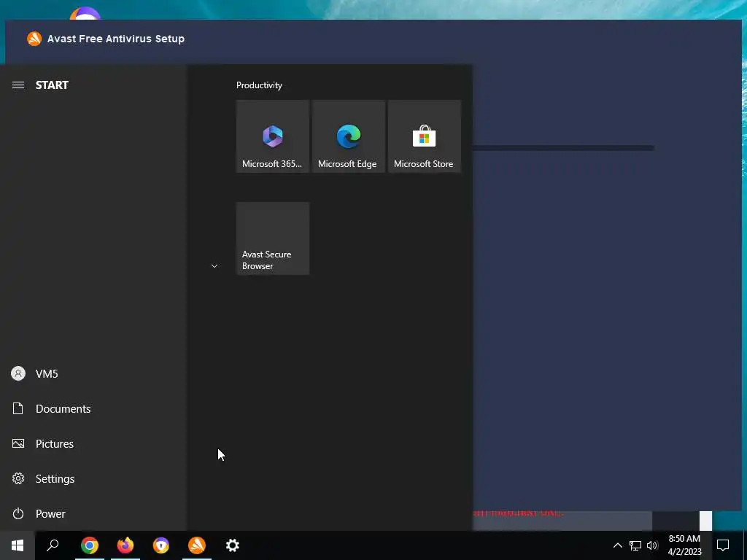
Task: Expand the tile group chevron arrow
Action: coord(214,266)
